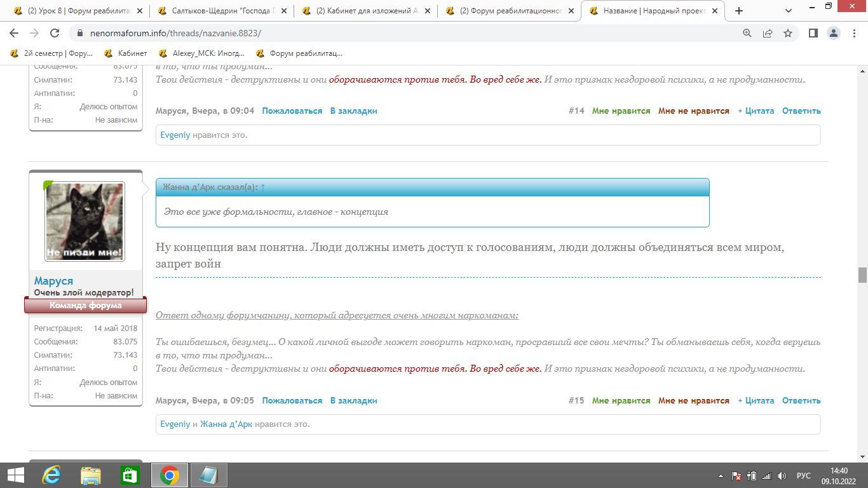The width and height of the screenshot is (868, 488).
Task: Open Маруся's black cat avatar
Action: (x=85, y=221)
